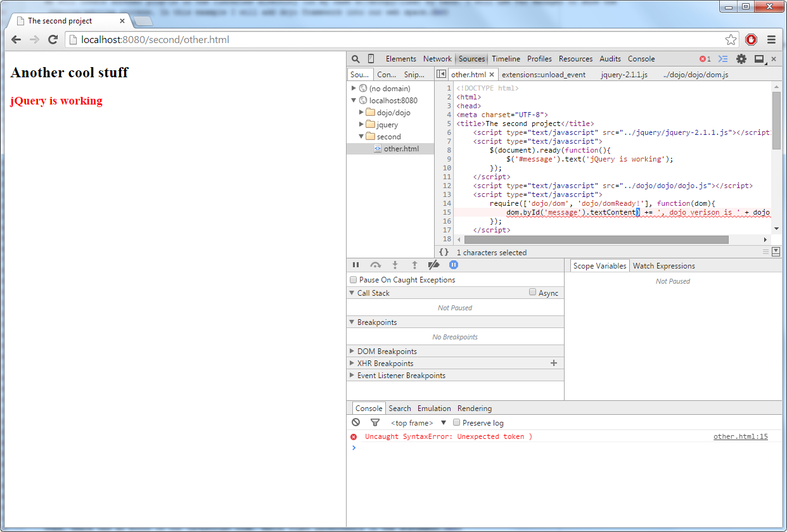The width and height of the screenshot is (787, 532).
Task: Expand XHR Breakpoints section
Action: (x=352, y=363)
